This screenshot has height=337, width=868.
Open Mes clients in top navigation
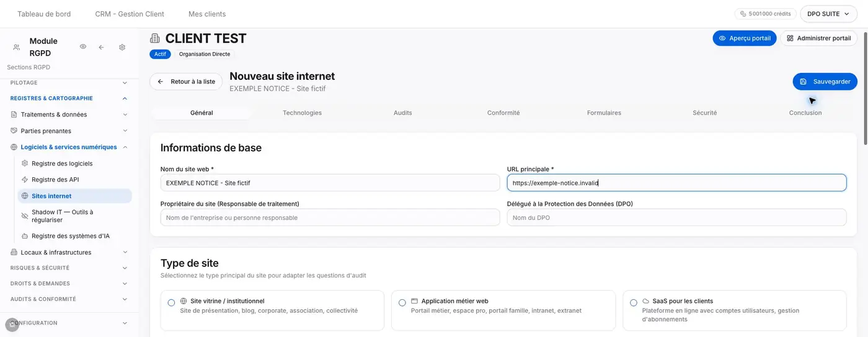(207, 14)
